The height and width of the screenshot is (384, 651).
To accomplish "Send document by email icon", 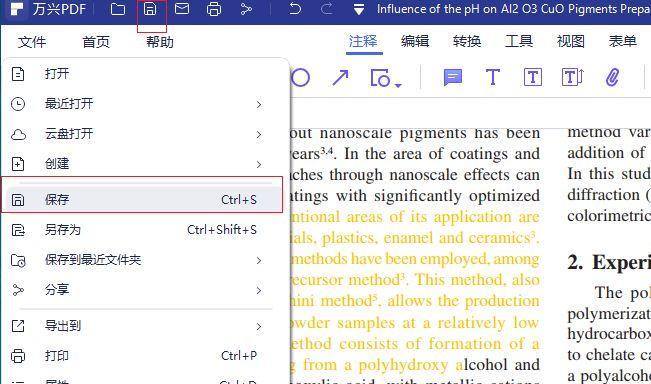I will 182,9.
